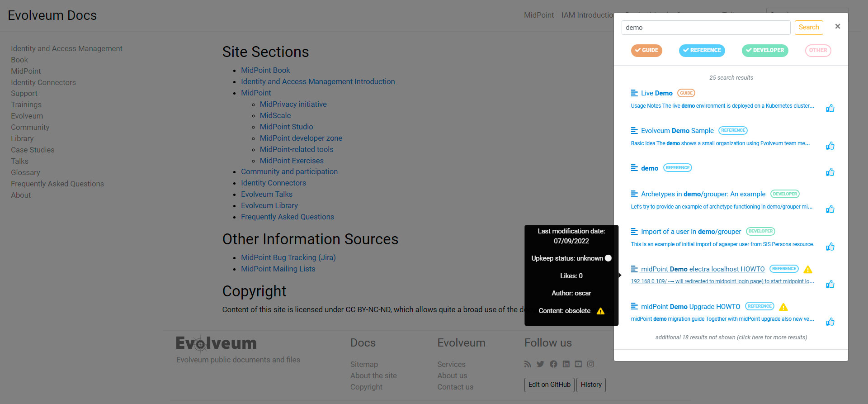The image size is (868, 404).
Task: Open MidPoint Book link
Action: [x=265, y=70]
